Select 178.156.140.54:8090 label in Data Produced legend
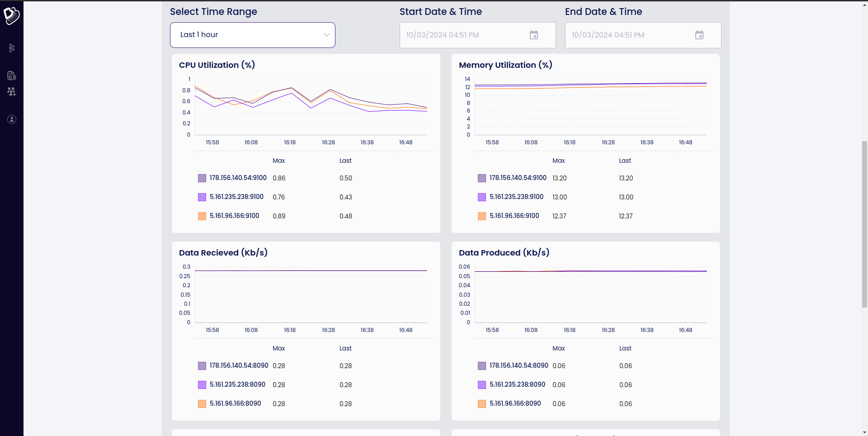Viewport: 868px width, 436px height. tap(519, 365)
